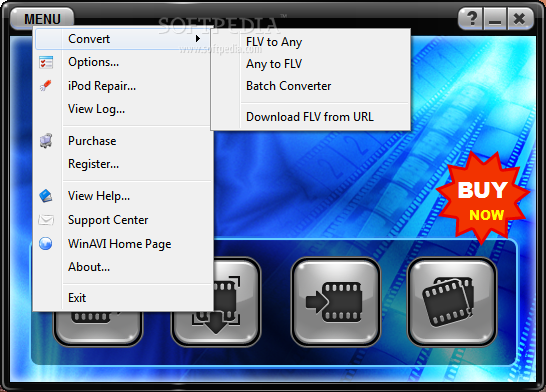The width and height of the screenshot is (546, 392).
Task: Click the View Help book icon
Action: [x=46, y=196]
